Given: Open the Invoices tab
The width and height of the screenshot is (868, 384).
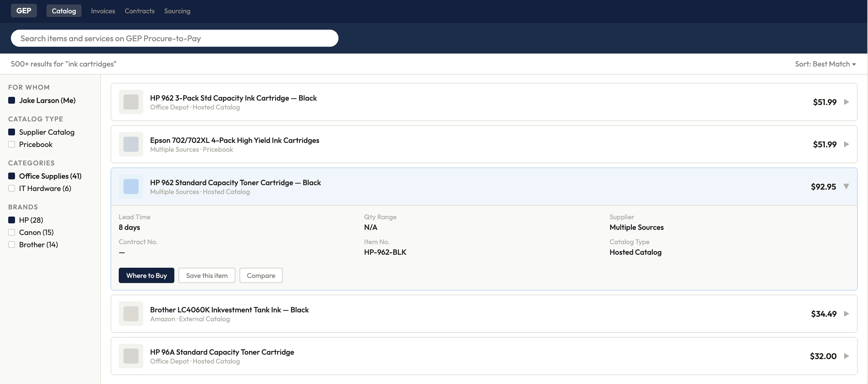Looking at the screenshot, I should pos(103,11).
